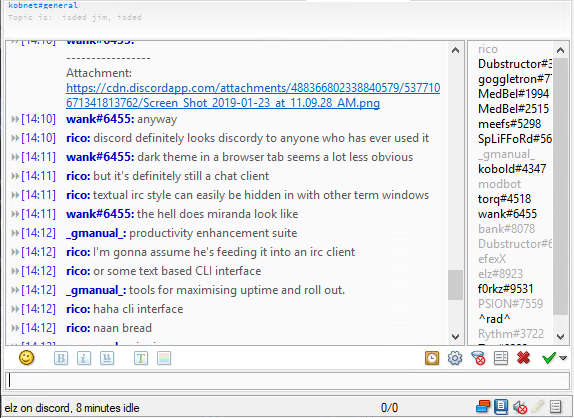The width and height of the screenshot is (574, 418).
Task: Select Dubstructor#6 in the user list
Action: 515,244
